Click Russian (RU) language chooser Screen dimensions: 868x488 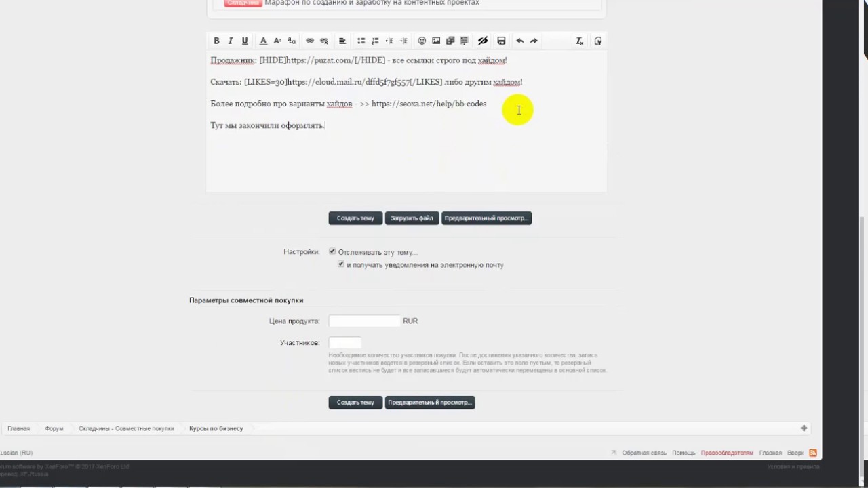[x=16, y=453]
